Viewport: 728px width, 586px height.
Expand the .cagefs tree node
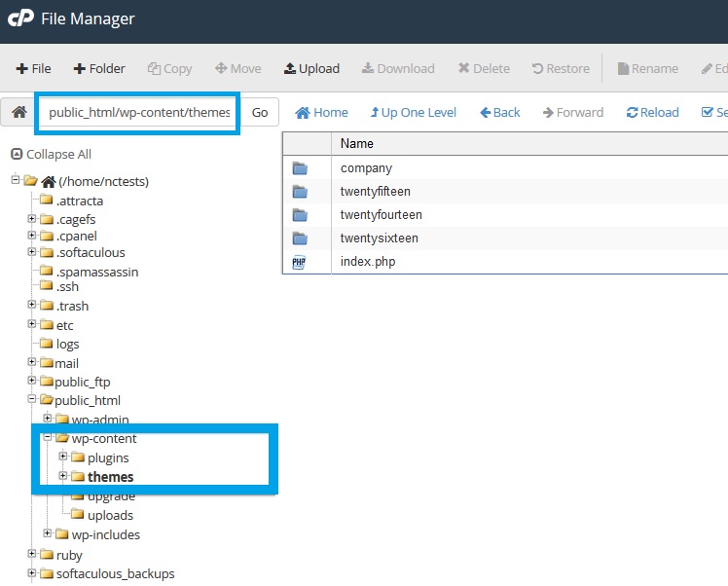tap(31, 218)
